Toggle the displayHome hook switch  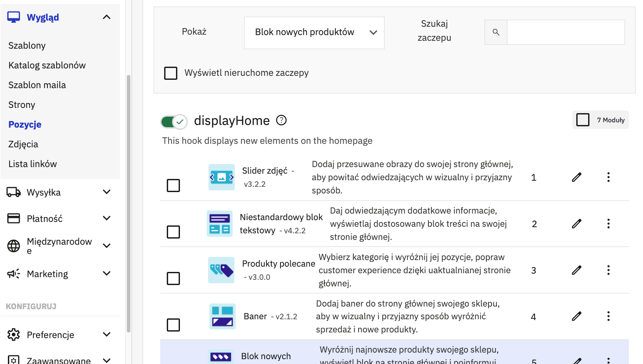pyautogui.click(x=174, y=121)
